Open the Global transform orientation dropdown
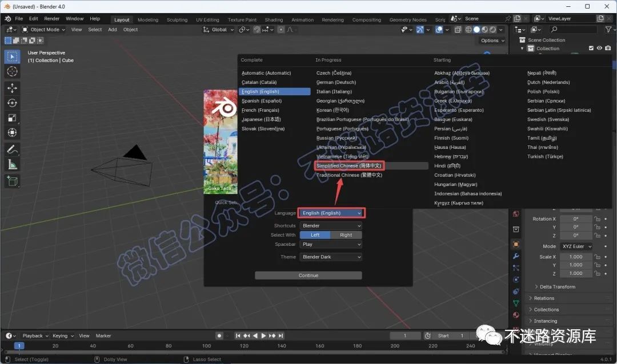Viewport: 617px width, 364px height. [x=218, y=30]
